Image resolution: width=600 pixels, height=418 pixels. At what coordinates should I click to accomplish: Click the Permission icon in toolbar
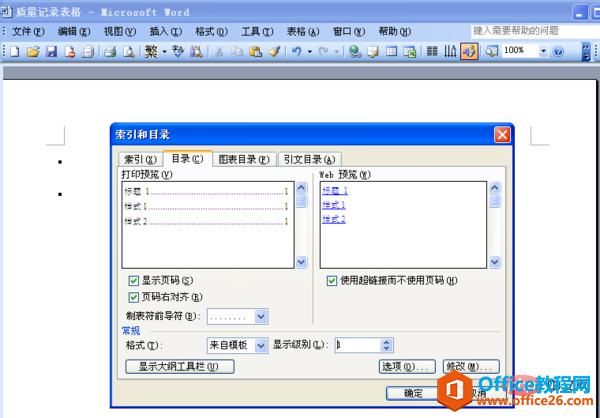pos(69,51)
